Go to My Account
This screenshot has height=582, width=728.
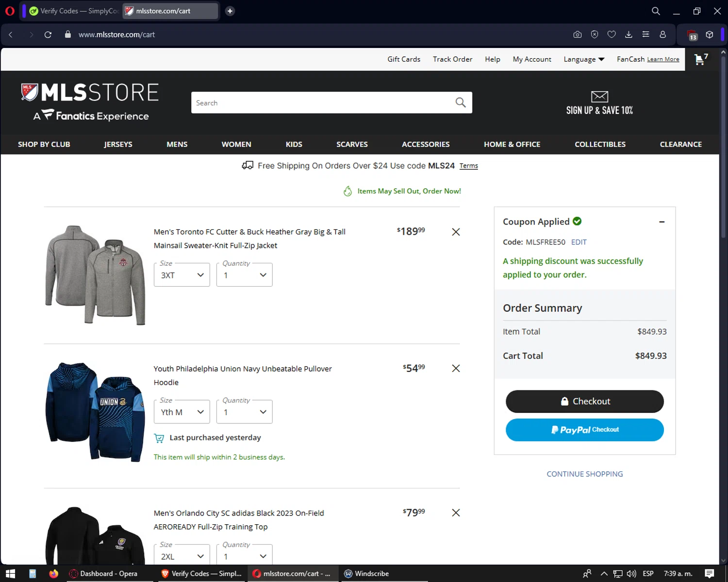[532, 59]
